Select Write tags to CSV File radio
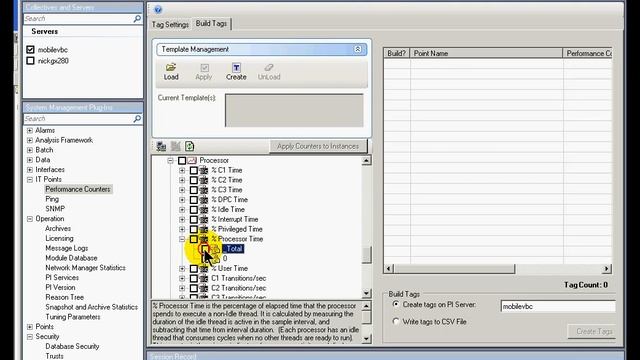The height and width of the screenshot is (360, 640). click(x=396, y=322)
